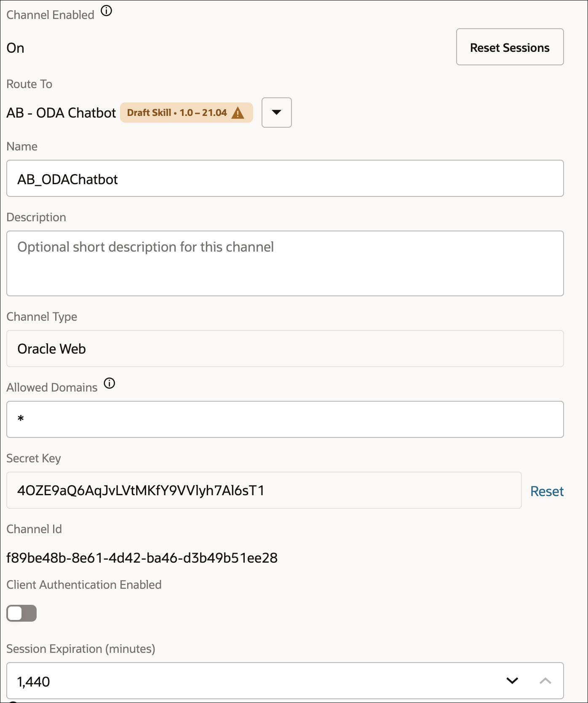Increase Session Expiration with up chevron
Screen dimensions: 588x703
click(x=545, y=681)
